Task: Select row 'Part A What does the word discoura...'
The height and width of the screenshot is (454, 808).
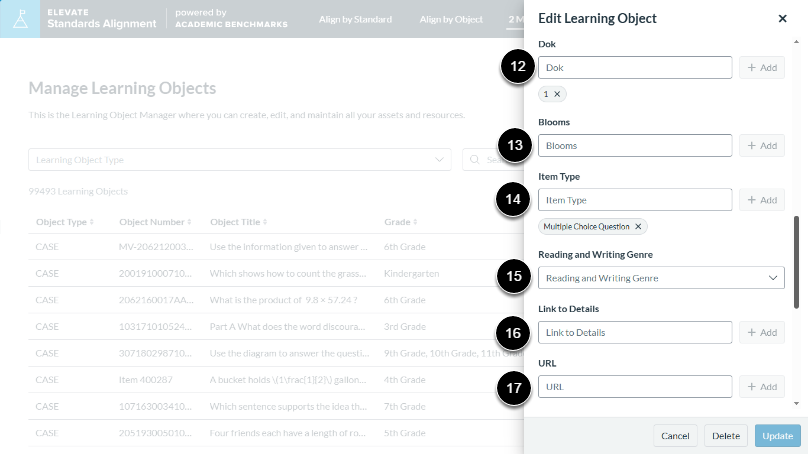Action: 276,327
